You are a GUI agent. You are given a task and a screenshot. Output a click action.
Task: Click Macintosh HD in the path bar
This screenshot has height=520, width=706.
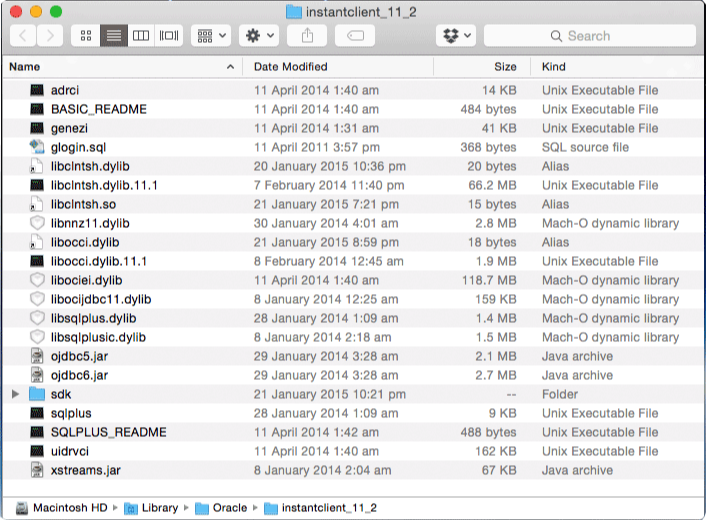click(62, 508)
